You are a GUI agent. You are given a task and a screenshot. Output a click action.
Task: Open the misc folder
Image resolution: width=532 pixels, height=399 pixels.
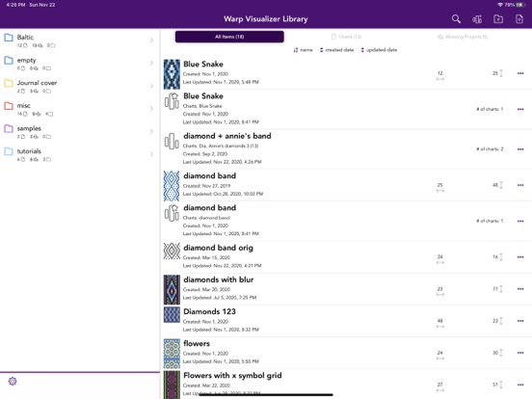point(80,109)
